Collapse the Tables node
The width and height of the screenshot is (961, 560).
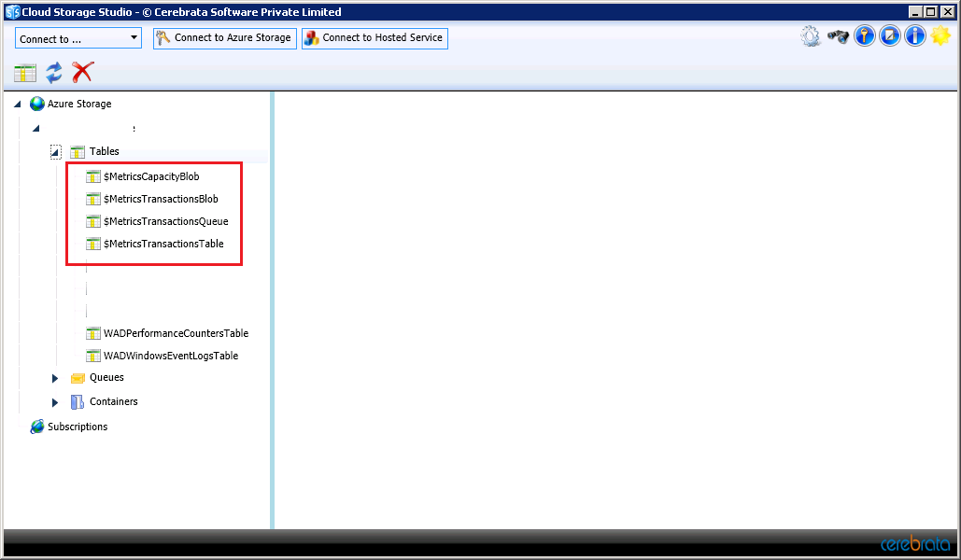pyautogui.click(x=55, y=151)
